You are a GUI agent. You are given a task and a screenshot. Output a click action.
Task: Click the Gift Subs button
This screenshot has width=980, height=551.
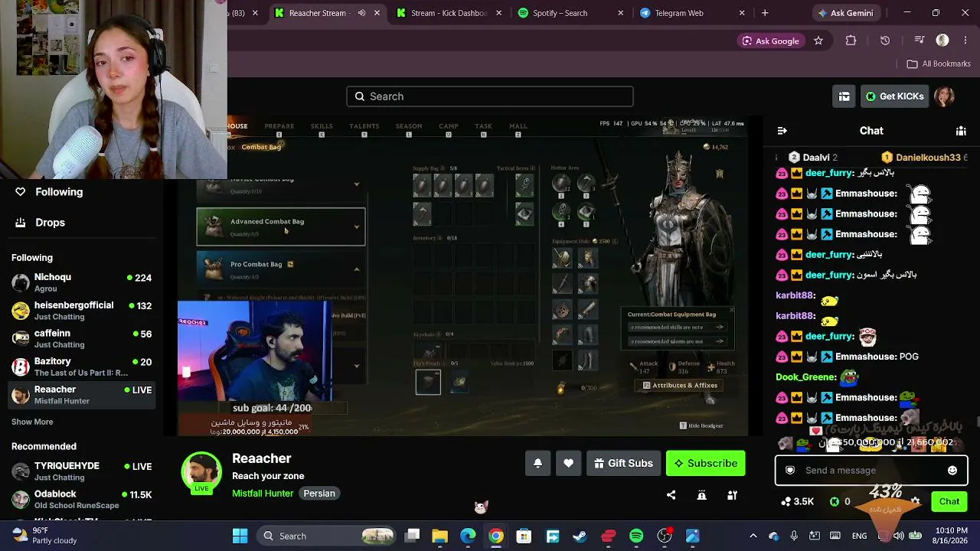pos(623,463)
